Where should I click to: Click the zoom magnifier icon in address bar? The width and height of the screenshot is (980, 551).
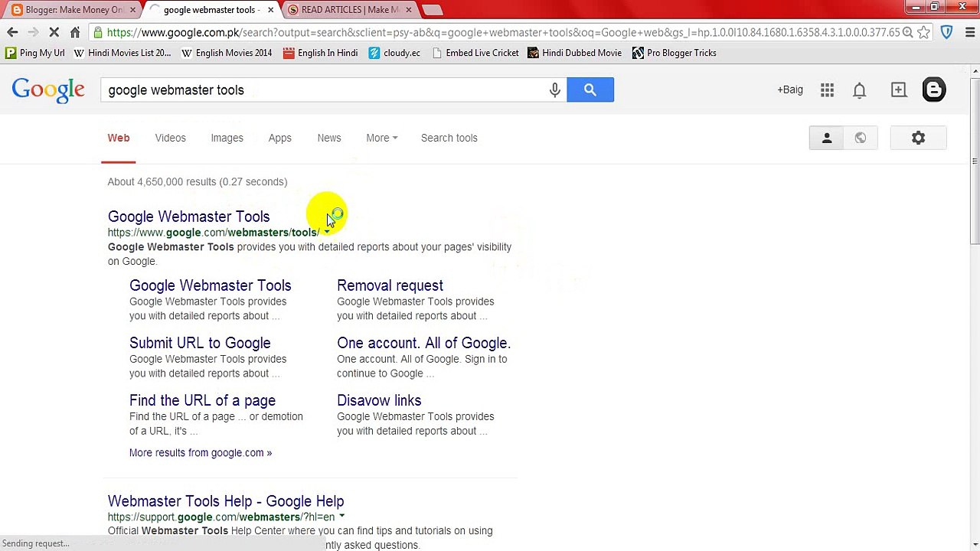pos(907,32)
